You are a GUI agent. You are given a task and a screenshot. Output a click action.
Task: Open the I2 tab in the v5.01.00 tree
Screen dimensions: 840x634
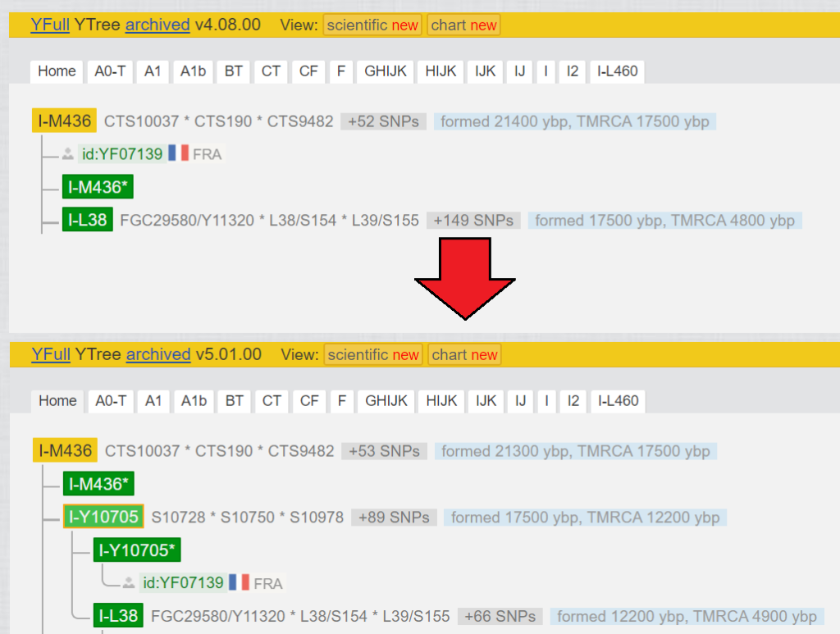[x=573, y=401]
